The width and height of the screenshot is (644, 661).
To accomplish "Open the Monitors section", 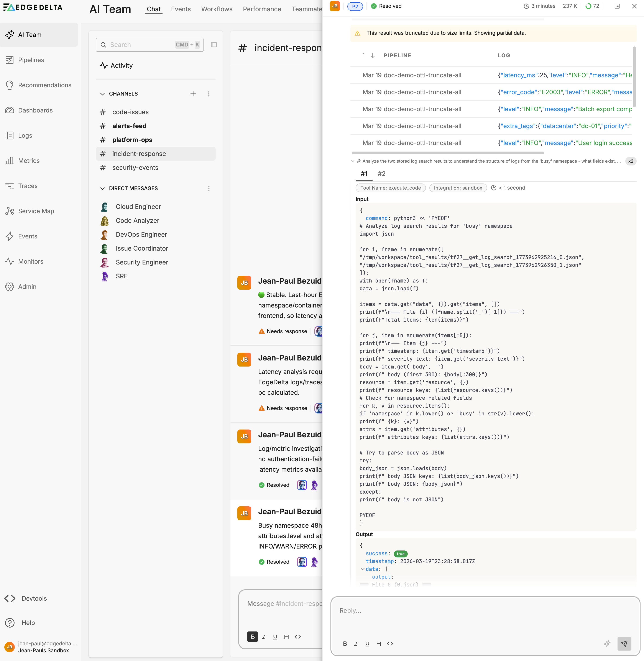I will [x=30, y=261].
